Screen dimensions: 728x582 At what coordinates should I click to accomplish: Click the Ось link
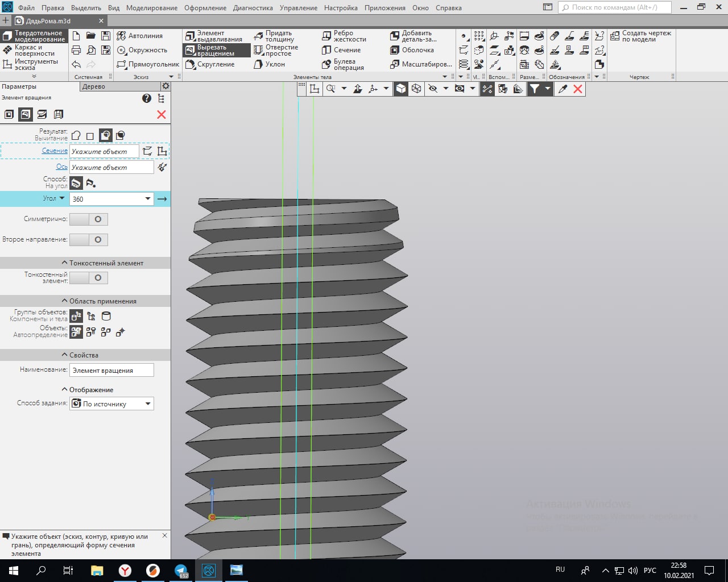[62, 167]
